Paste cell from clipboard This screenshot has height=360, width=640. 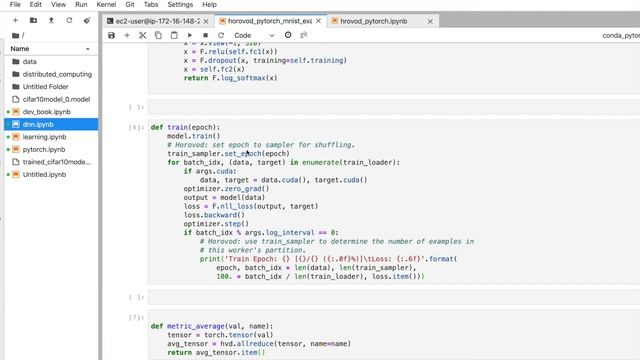[x=174, y=36]
